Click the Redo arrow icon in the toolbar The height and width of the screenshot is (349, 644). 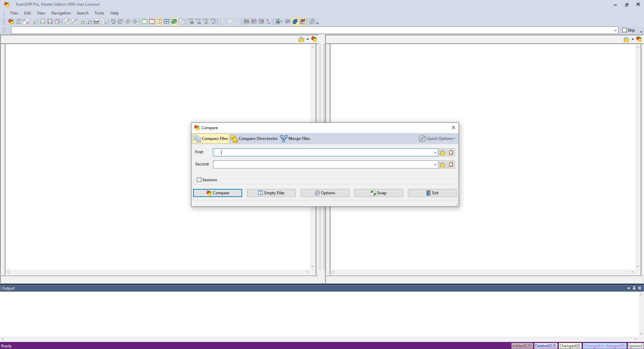point(120,22)
